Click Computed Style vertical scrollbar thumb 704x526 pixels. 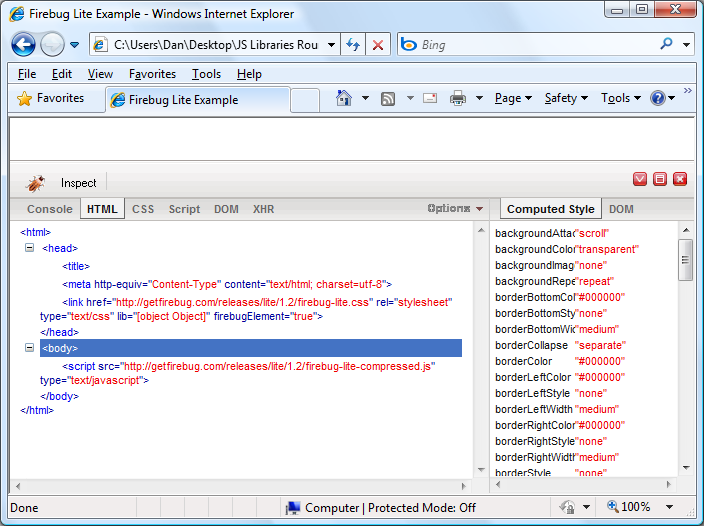tap(685, 260)
